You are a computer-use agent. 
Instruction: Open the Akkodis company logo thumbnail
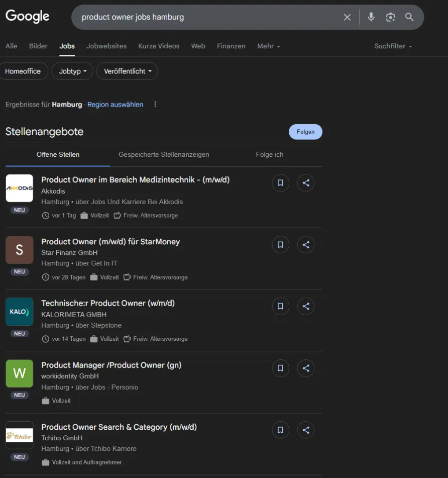click(20, 188)
